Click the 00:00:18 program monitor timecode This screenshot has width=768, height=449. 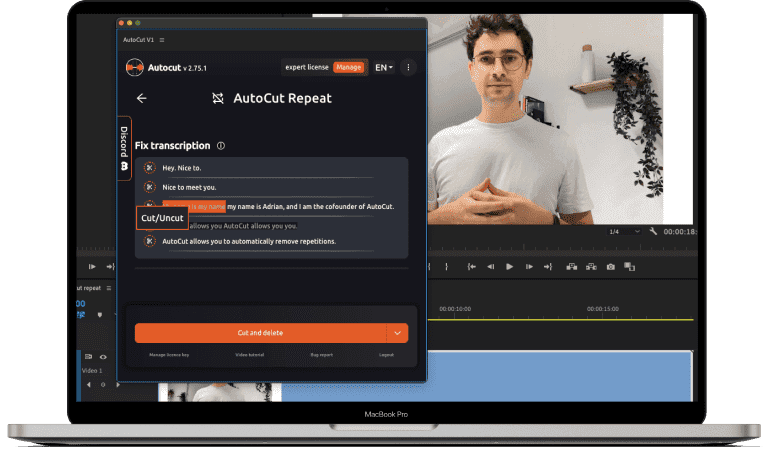click(x=680, y=232)
